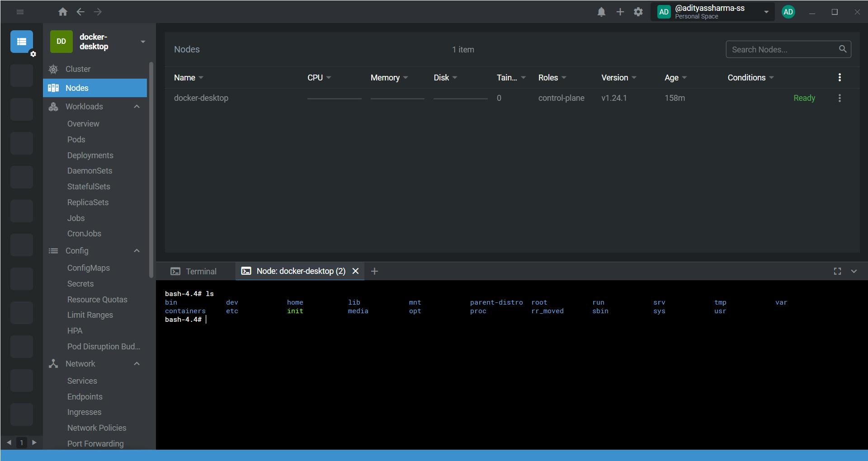Open HPA in the sidebar
The image size is (868, 461).
tap(75, 331)
